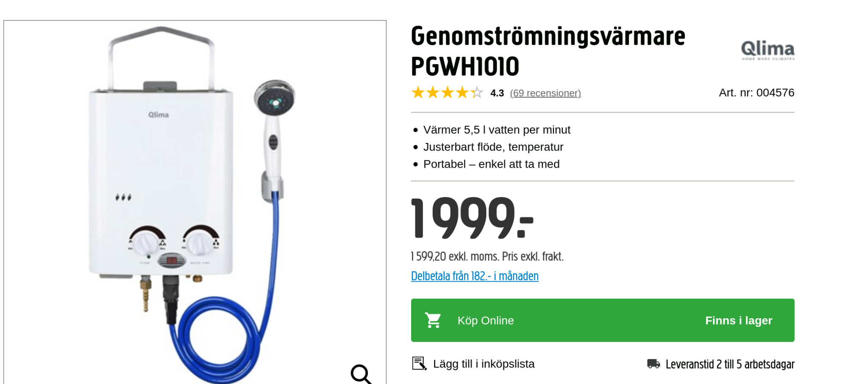Click the shopping cart icon in green button
This screenshot has width=868, height=384.
pyautogui.click(x=433, y=320)
